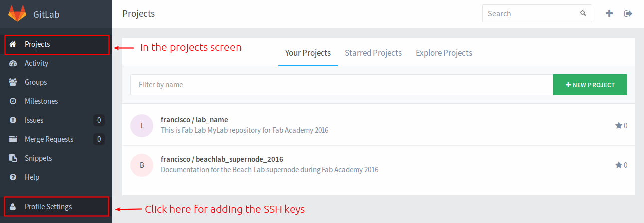Click the magnifier icon in the search box
644x223 pixels.
click(x=583, y=14)
